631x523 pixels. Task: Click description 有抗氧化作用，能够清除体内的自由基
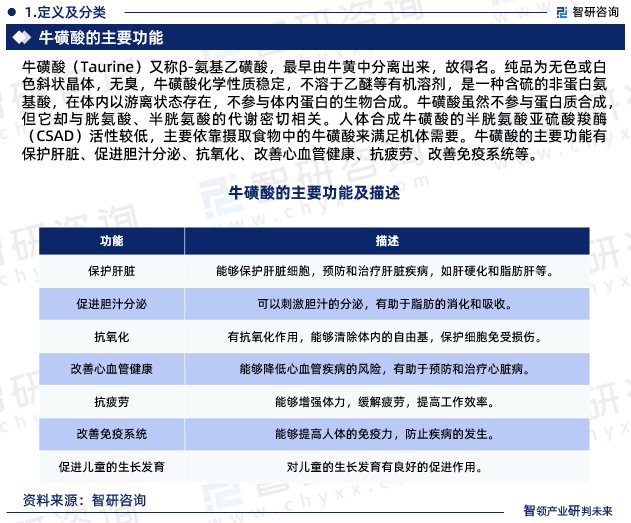click(x=387, y=337)
